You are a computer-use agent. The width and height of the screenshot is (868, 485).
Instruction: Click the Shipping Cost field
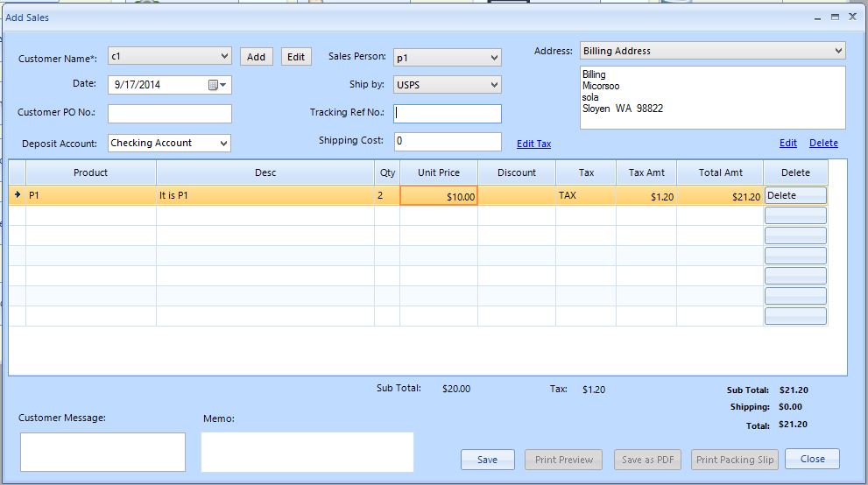(447, 141)
